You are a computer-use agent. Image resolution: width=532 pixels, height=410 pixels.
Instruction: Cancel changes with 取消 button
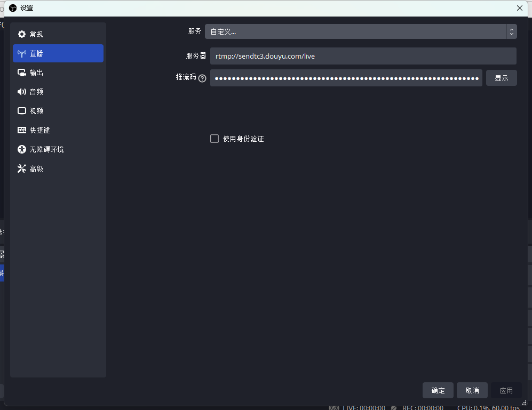coord(472,390)
